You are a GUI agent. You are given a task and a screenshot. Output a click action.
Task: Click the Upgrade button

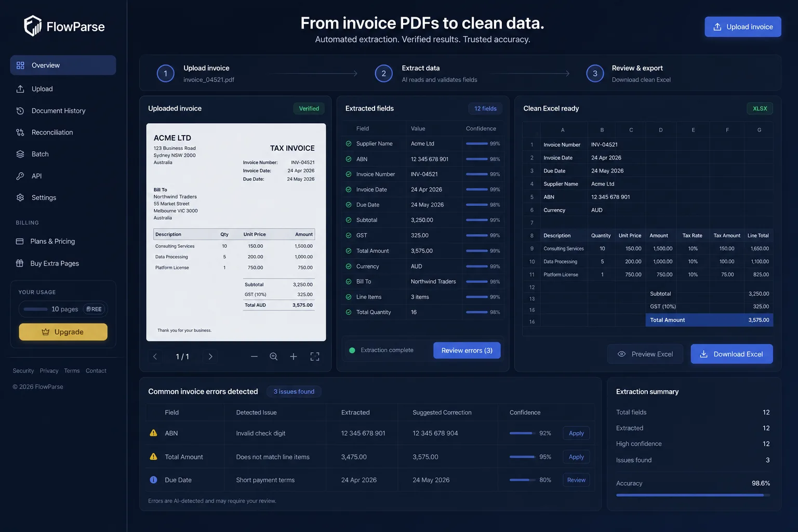(x=63, y=332)
